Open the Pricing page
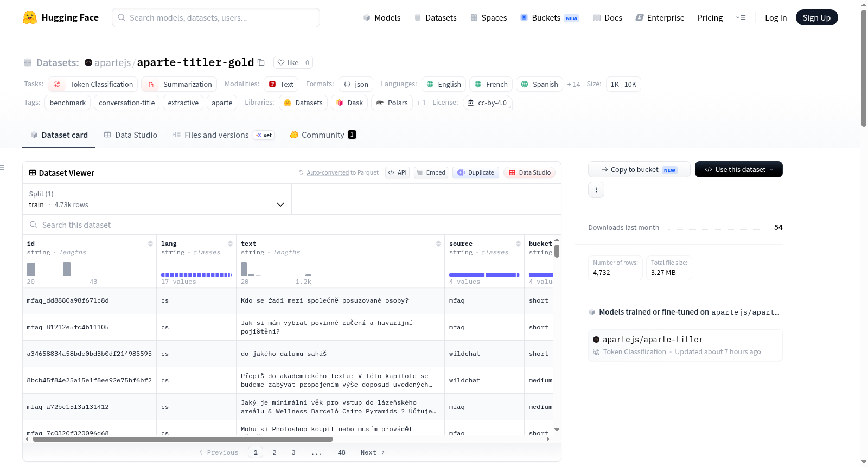This screenshot has height=467, width=868. tap(710, 17)
